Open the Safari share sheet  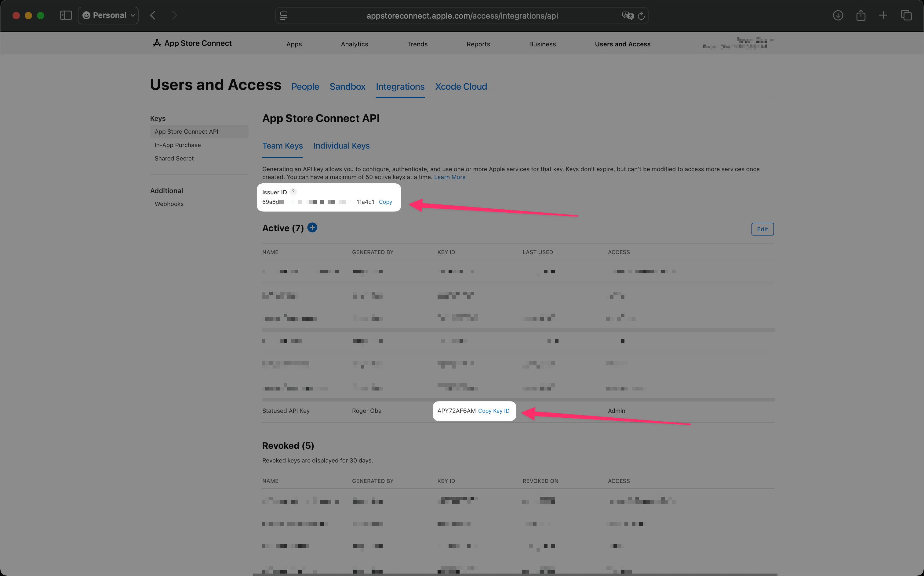(x=861, y=15)
